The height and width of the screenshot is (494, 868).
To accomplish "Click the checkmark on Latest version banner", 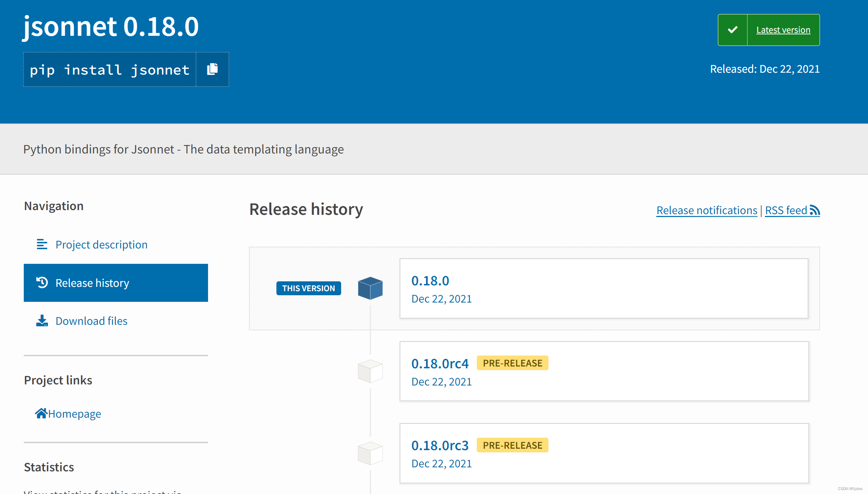I will [x=732, y=30].
